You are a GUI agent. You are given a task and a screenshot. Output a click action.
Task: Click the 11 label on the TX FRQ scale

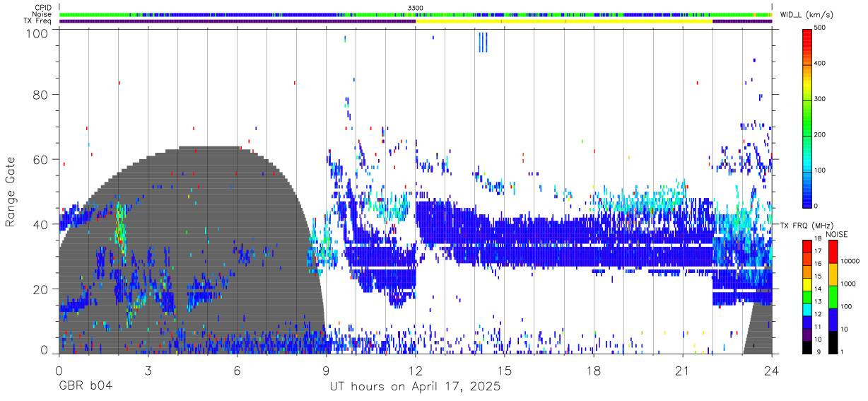pyautogui.click(x=818, y=327)
